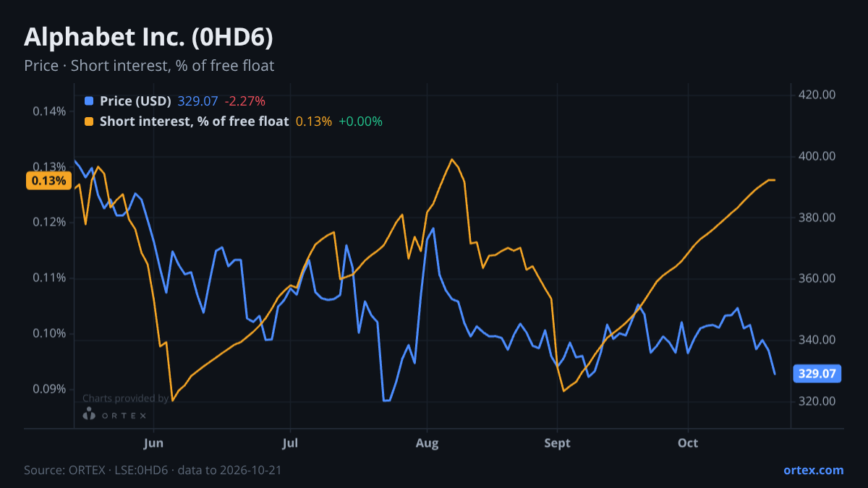Click the orange 0.13% axis value badge
Screen dimensions: 868x488
48,181
